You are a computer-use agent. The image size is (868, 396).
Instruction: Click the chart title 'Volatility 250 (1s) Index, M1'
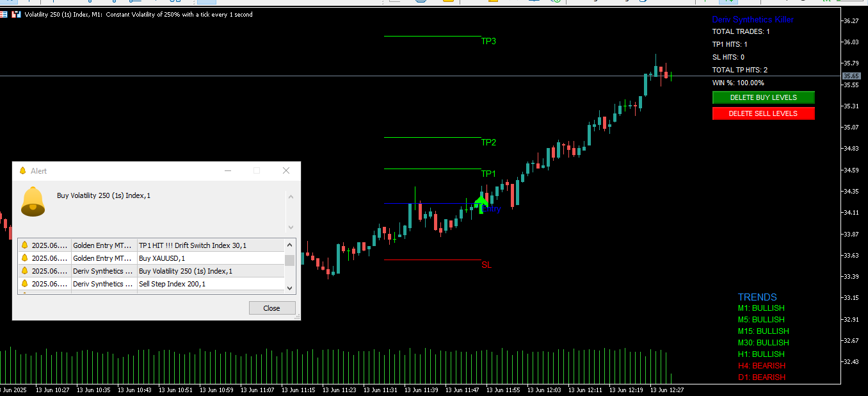pos(63,14)
